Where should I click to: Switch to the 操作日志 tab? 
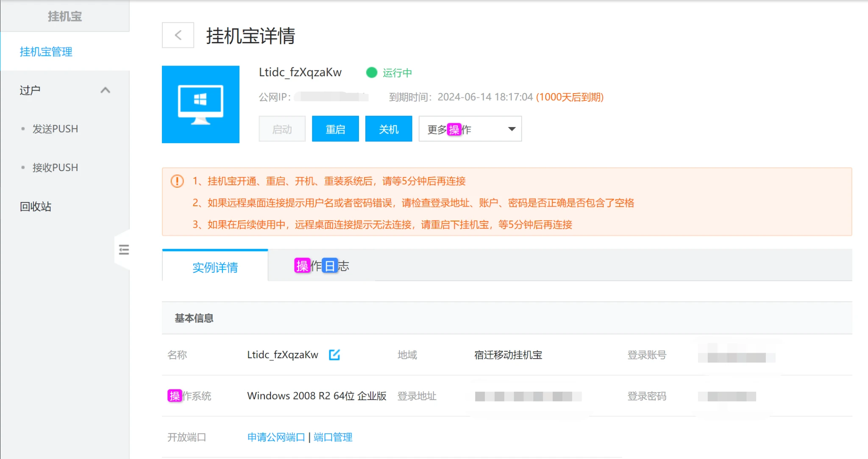click(322, 266)
